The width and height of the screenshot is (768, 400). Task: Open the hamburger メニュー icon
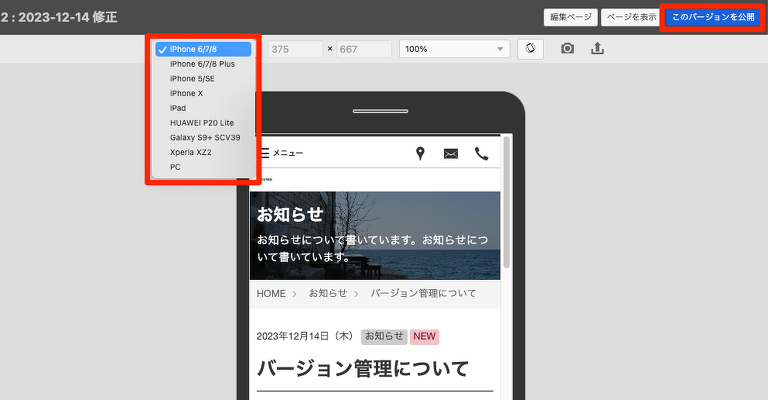[264, 153]
